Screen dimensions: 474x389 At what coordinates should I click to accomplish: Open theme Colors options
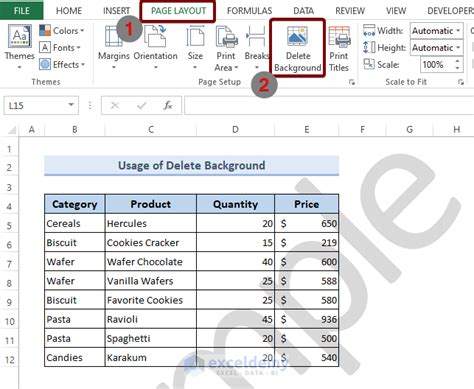62,31
